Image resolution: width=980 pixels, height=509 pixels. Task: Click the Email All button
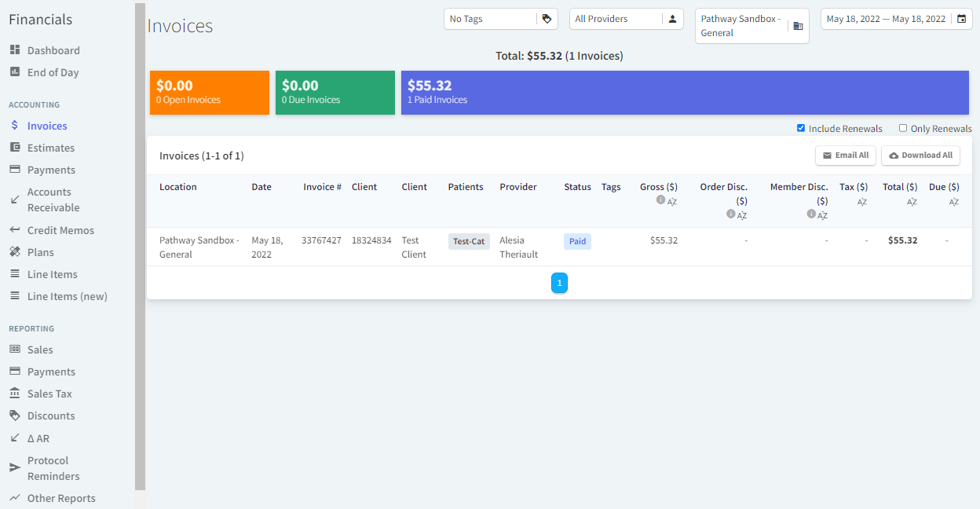[x=846, y=155]
